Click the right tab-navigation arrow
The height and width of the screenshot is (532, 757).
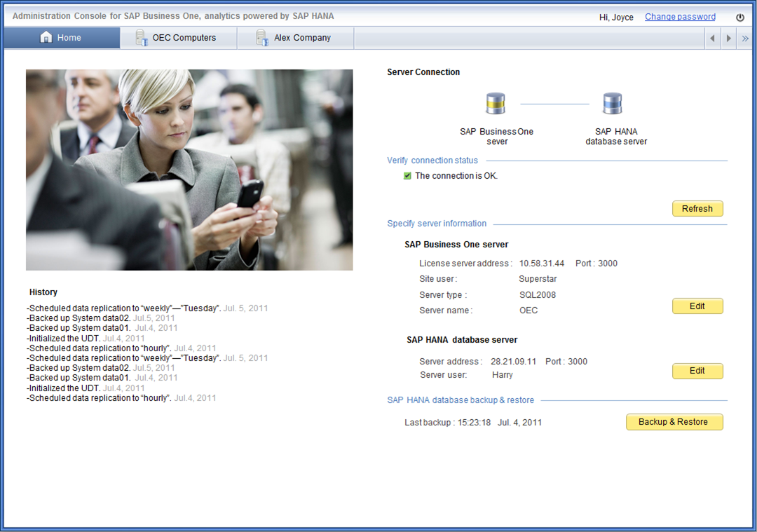(729, 38)
